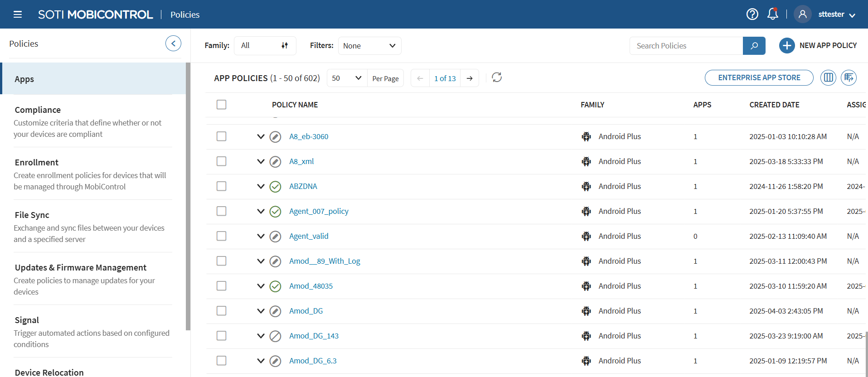The image size is (868, 377).
Task: Open the hamburger main menu
Action: pos(18,14)
